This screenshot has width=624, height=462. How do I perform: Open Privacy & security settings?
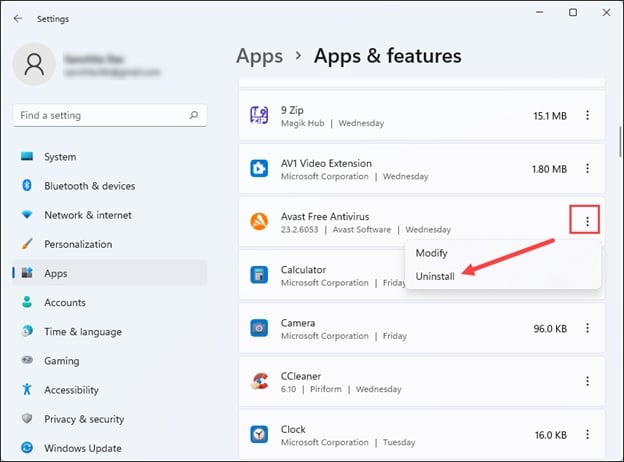click(110, 419)
